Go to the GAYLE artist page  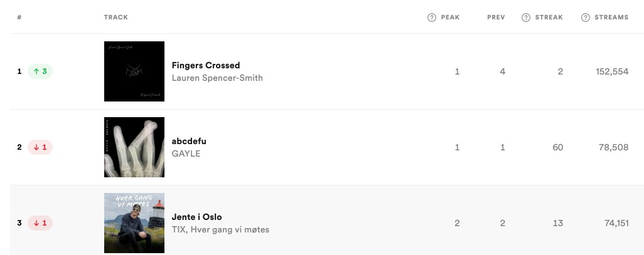(186, 154)
